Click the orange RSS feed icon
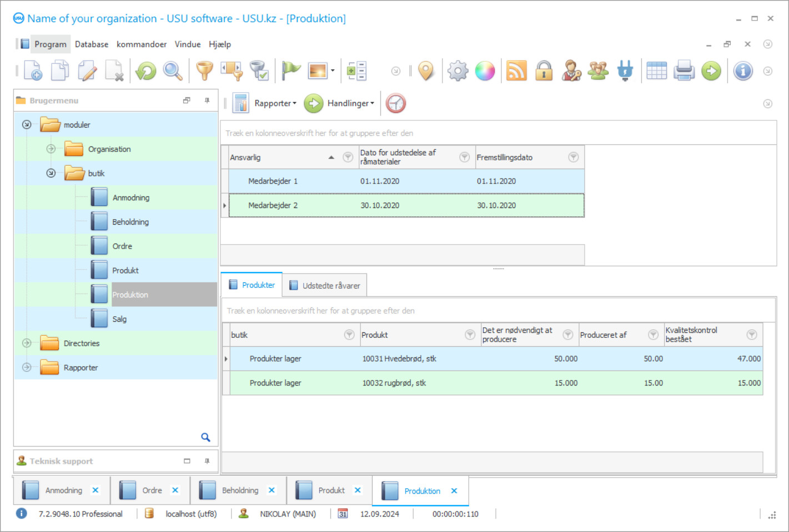 tap(516, 71)
